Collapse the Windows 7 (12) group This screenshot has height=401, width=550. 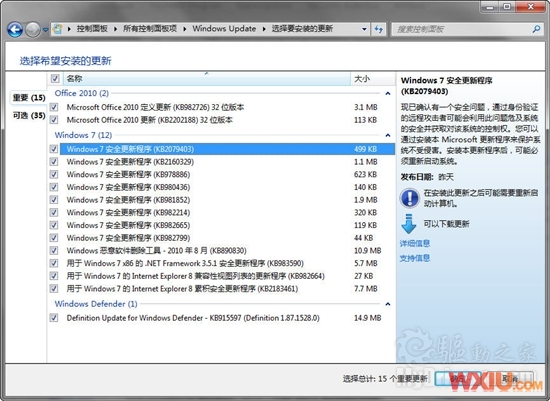point(388,135)
